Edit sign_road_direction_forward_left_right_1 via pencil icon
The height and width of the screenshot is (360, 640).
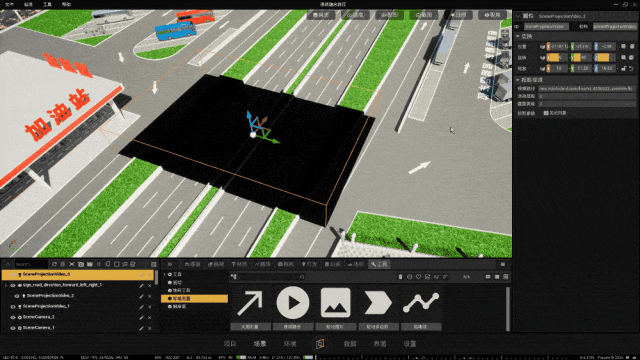pos(141,285)
